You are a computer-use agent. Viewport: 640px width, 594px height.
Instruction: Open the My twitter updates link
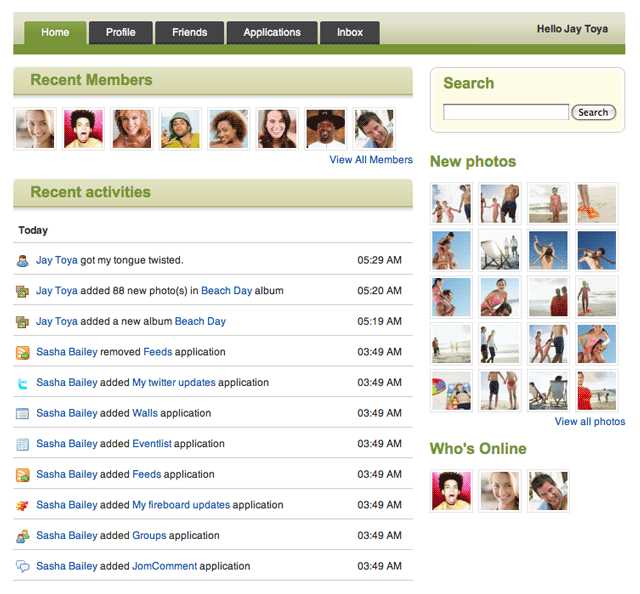(174, 383)
